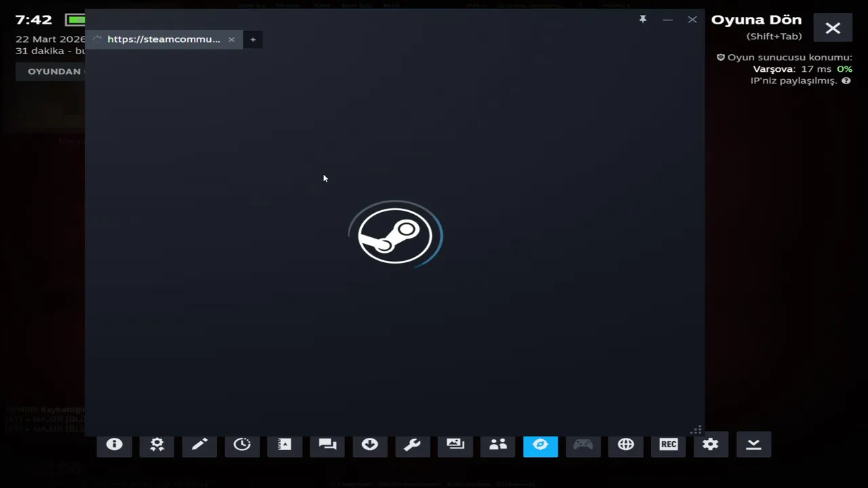Click the Varşova server location text

tap(773, 69)
